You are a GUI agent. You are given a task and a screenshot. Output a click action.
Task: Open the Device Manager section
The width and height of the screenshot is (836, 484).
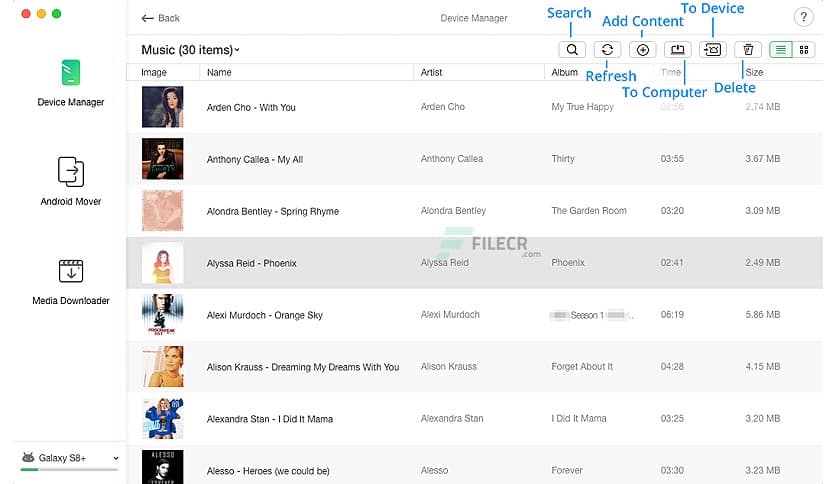pos(70,82)
